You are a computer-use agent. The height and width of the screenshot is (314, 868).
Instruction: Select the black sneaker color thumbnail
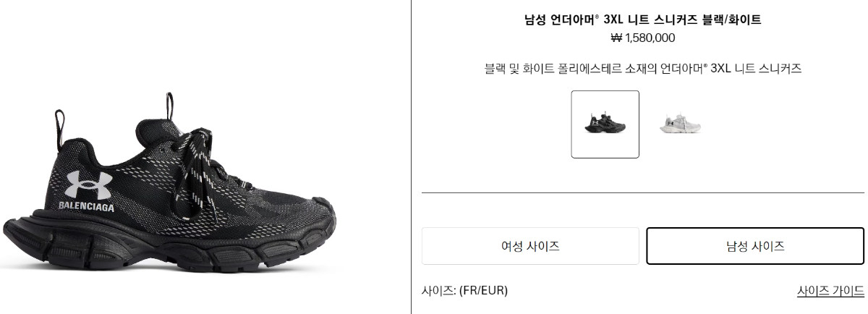605,124
